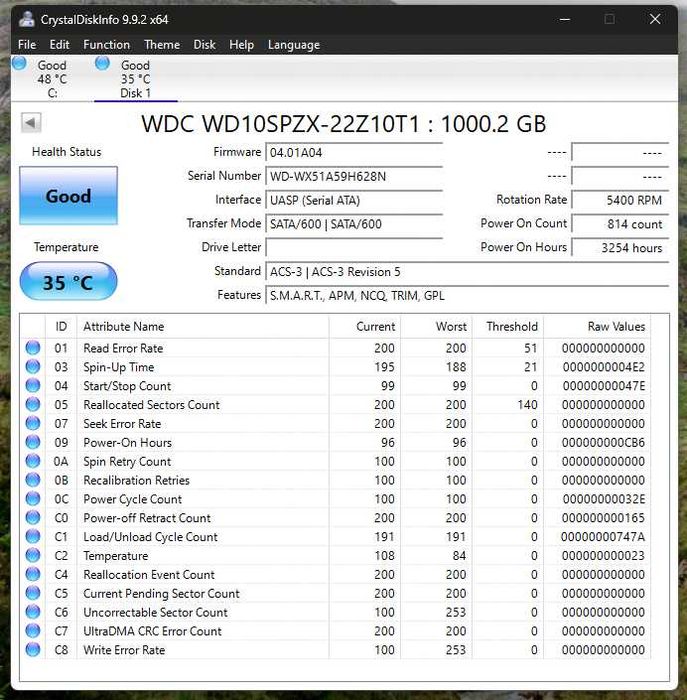Click the Worst column header
Image resolution: width=687 pixels, height=700 pixels.
pyautogui.click(x=436, y=327)
